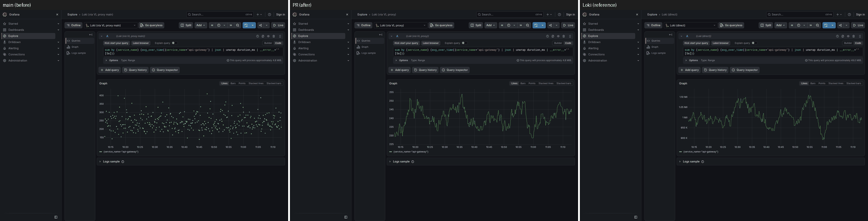Open the Add dropdown in main (before) toolbar

tap(200, 25)
